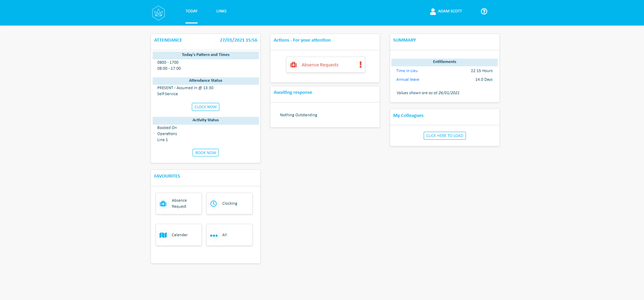
Task: Switch to the LINKS tab
Action: tap(221, 11)
